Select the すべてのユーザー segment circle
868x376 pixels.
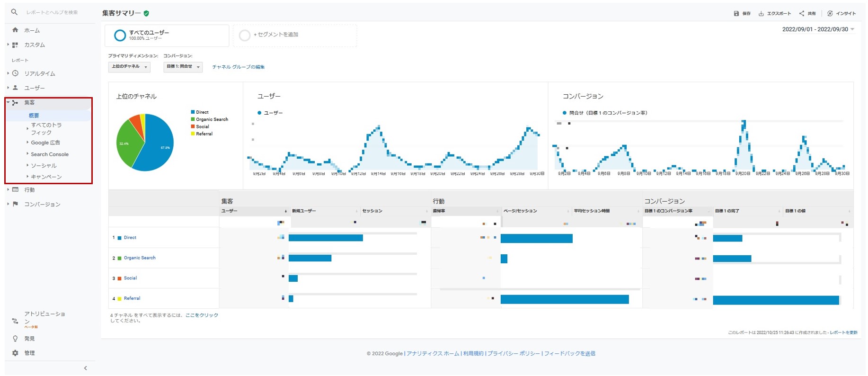coord(120,35)
